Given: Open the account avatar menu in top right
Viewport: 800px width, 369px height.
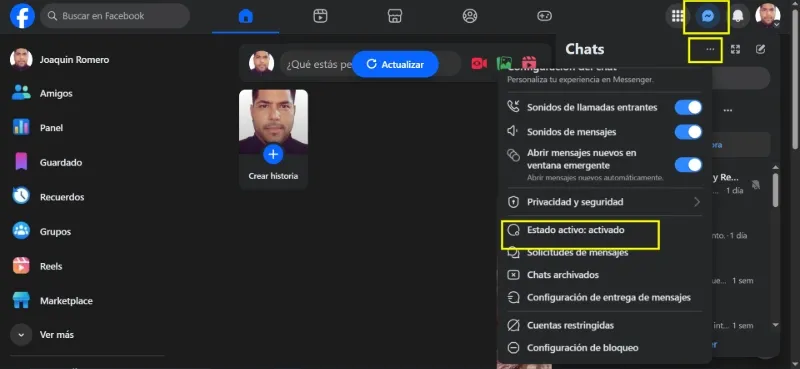Looking at the screenshot, I should (767, 16).
